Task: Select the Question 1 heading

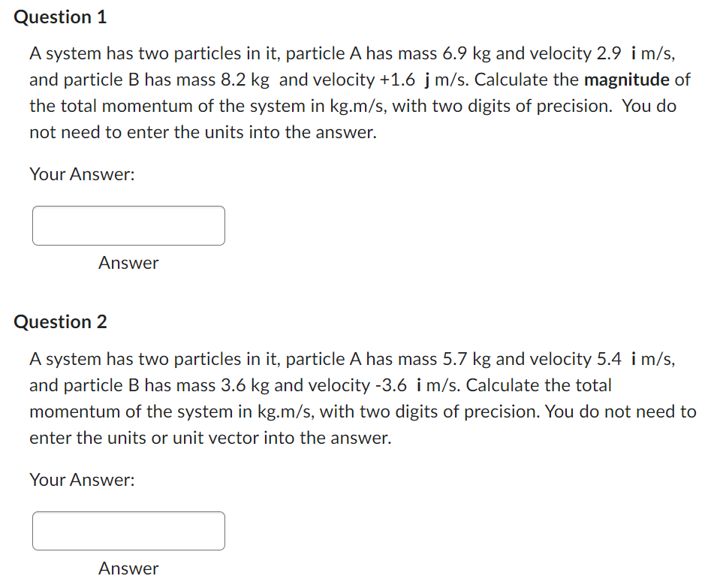Action: (60, 17)
